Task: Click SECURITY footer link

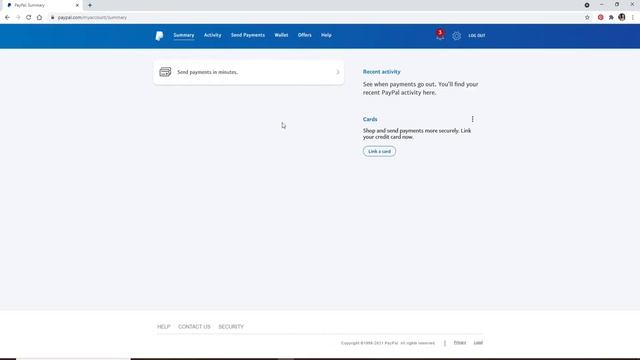Action: tap(231, 327)
